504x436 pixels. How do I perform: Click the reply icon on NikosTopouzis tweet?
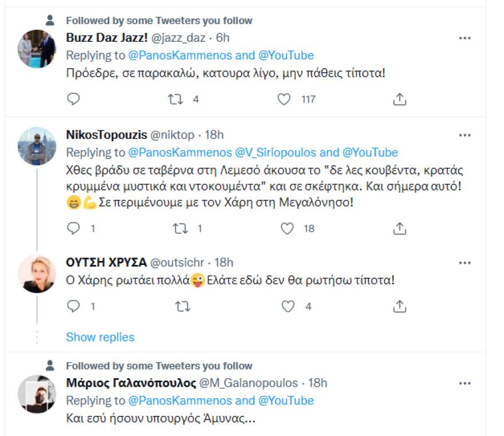coord(73,228)
